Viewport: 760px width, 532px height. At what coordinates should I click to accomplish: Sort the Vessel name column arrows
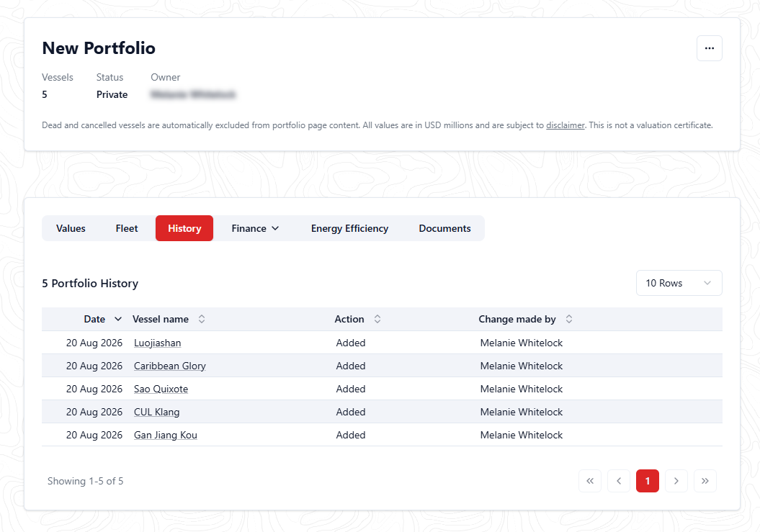coord(202,319)
